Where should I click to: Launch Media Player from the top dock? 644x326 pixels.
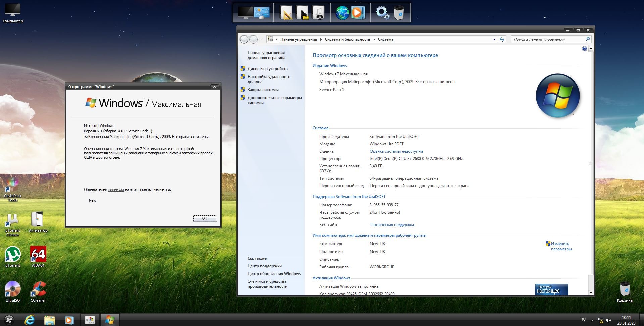(358, 13)
